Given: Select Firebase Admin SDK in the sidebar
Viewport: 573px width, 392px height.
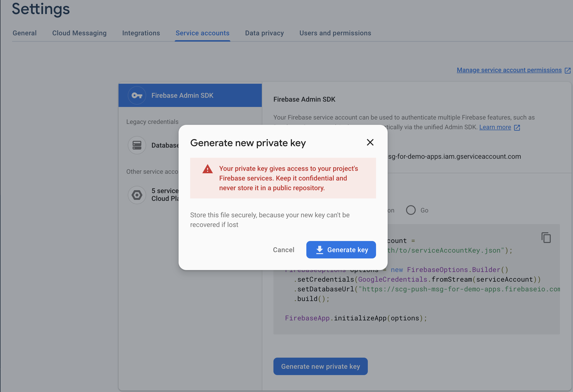Looking at the screenshot, I should [x=190, y=95].
